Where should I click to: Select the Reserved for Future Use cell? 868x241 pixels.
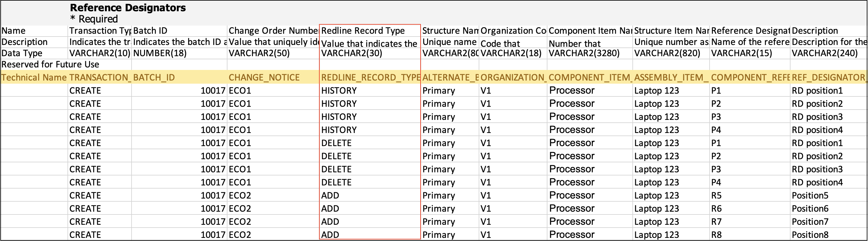point(50,64)
